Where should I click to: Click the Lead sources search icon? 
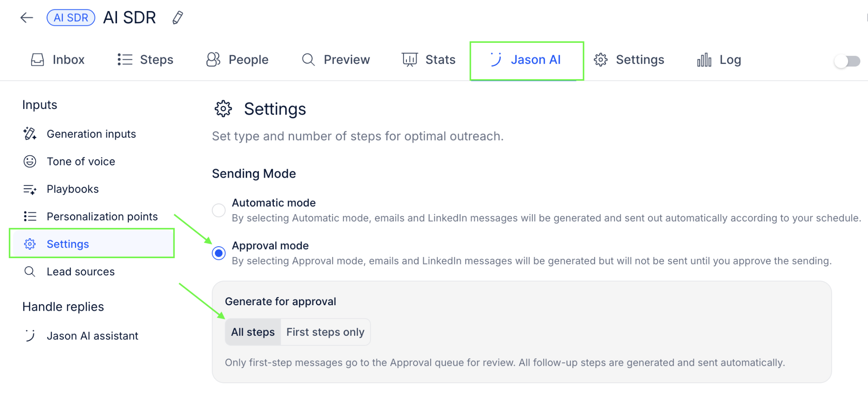click(30, 272)
